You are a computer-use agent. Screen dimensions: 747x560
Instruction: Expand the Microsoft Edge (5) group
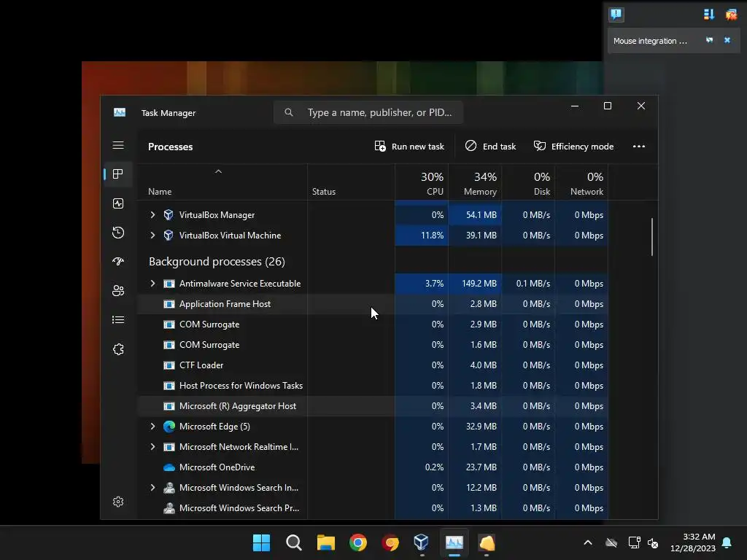tap(152, 426)
